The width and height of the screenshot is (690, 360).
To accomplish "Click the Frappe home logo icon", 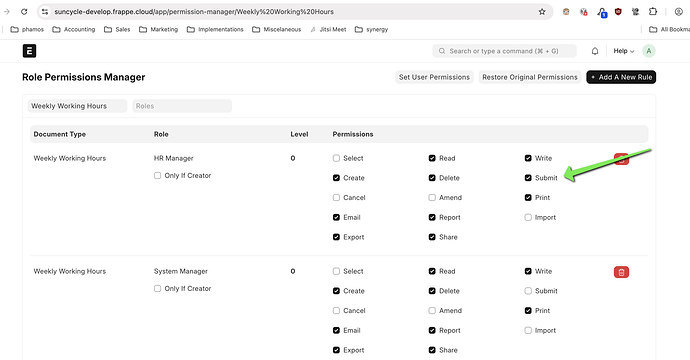I will coord(29,51).
